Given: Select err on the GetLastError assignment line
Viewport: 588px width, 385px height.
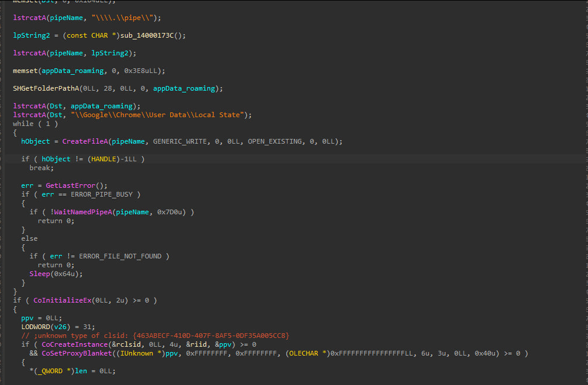Looking at the screenshot, I should point(27,185).
